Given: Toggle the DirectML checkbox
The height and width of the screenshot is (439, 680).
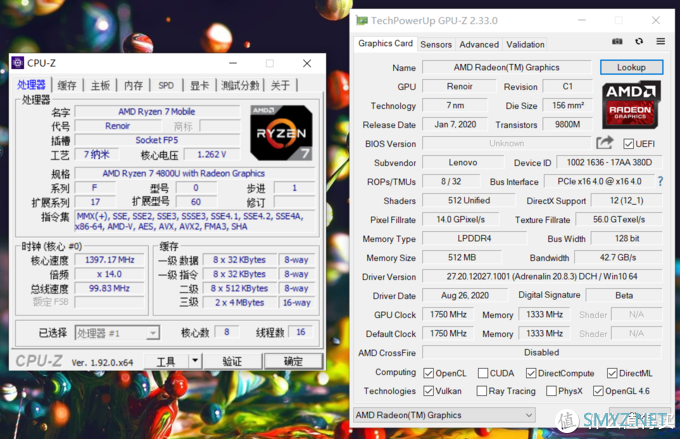Looking at the screenshot, I should tap(612, 373).
